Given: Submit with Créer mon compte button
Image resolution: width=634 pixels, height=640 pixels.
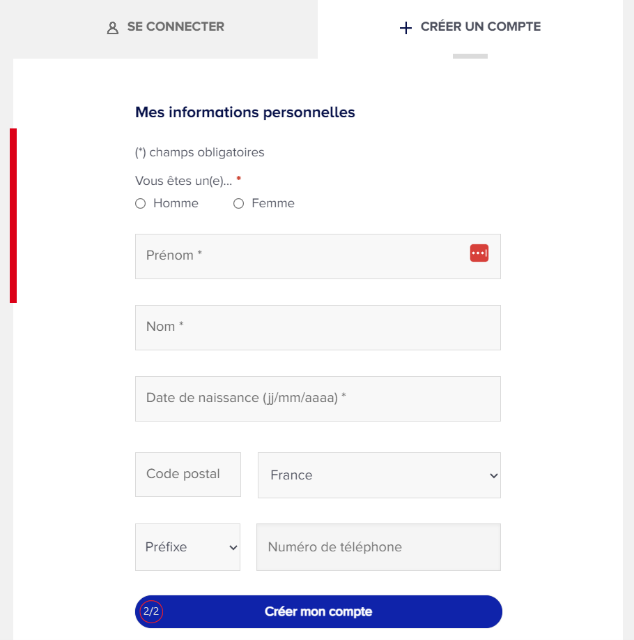Looking at the screenshot, I should pos(318,611).
